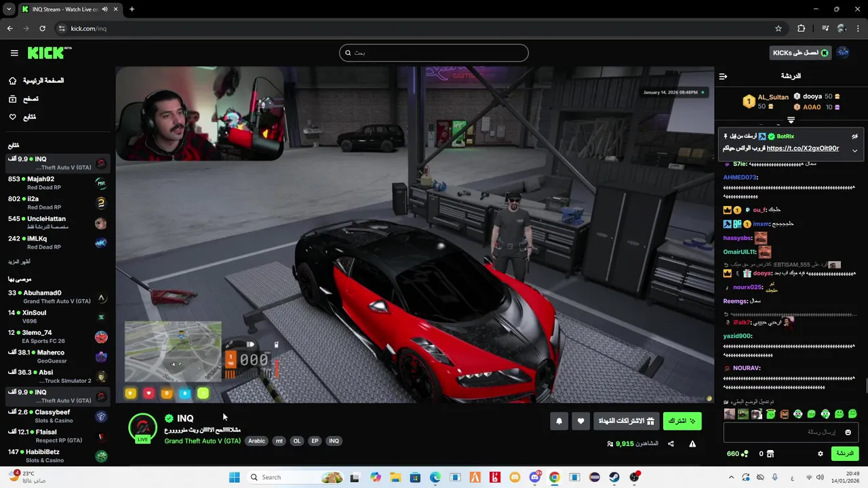Click the dooya username in the chat messages
Viewport: 868px width, 488px height.
(x=762, y=273)
